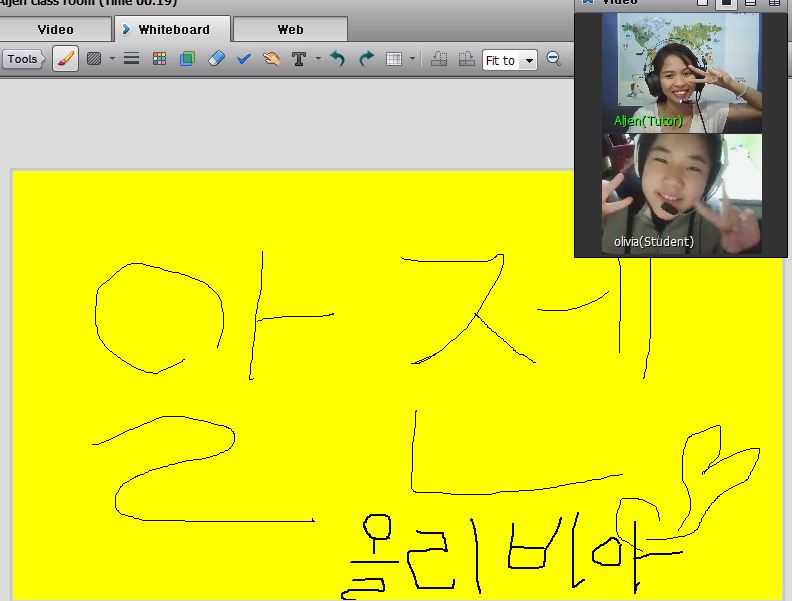Undo the last whiteboard stroke
Screen dimensions: 792x601
click(x=338, y=59)
